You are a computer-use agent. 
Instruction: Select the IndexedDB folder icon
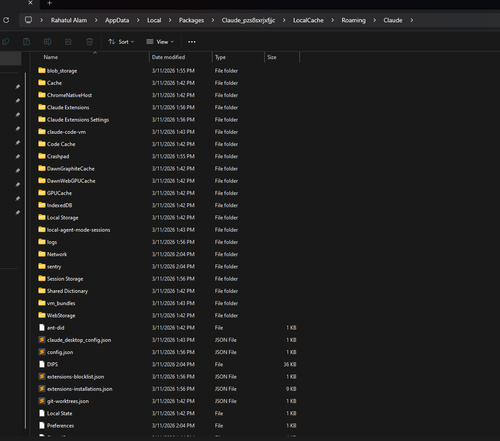point(42,205)
